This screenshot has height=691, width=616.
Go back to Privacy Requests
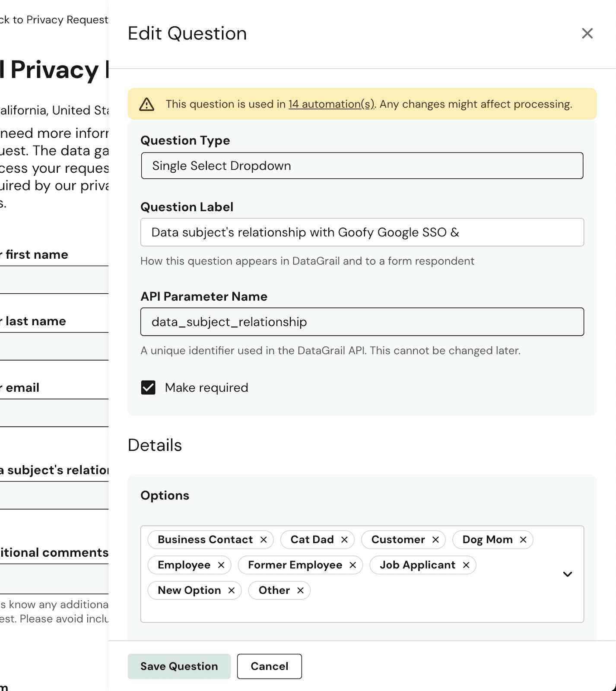[x=54, y=20]
